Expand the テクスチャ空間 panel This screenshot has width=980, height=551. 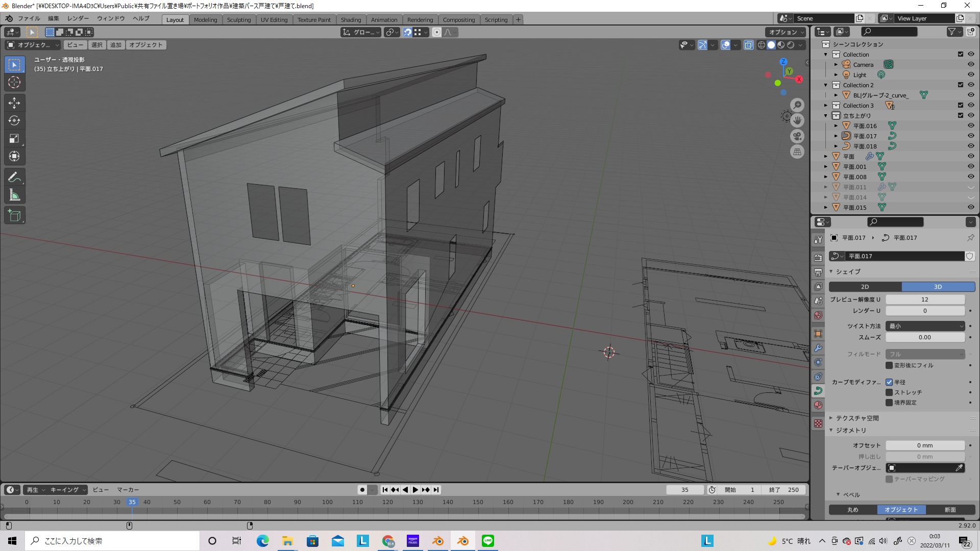point(857,418)
